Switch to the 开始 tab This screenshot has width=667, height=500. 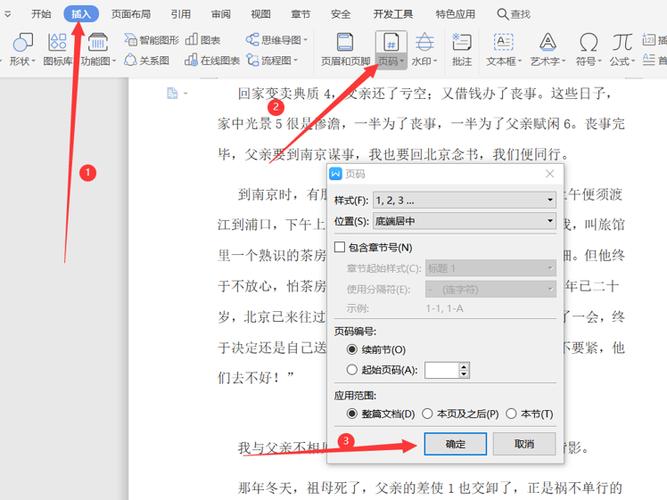(41, 14)
